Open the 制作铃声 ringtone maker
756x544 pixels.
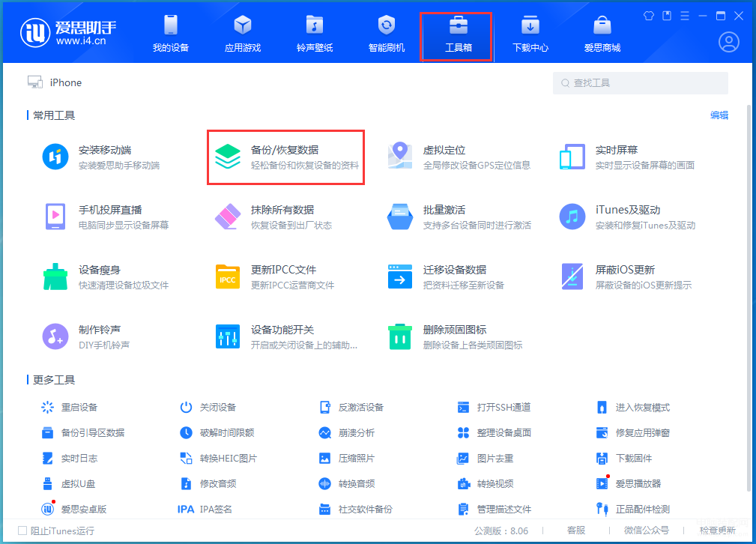(87, 336)
